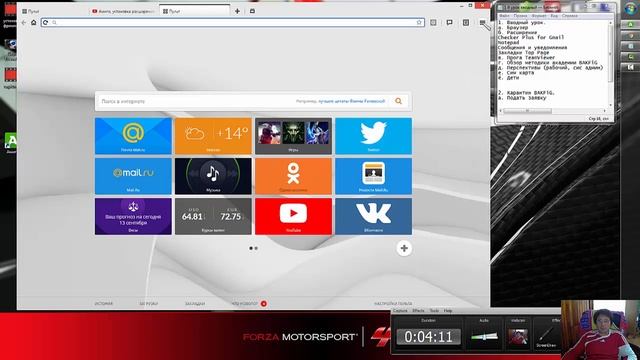
Task: Open the Windows Start orb
Action: pyautogui.click(x=631, y=9)
